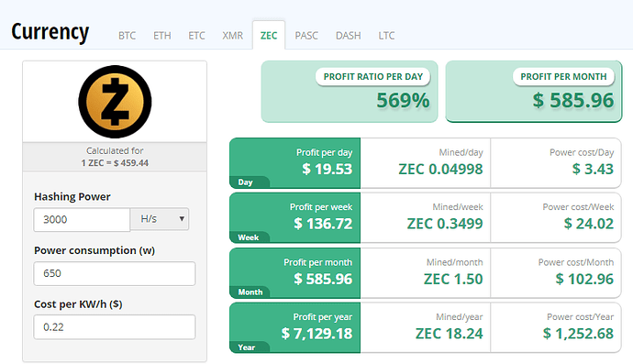Switch to the BTC currency tab
Image resolution: width=633 pixels, height=364 pixels.
[127, 36]
